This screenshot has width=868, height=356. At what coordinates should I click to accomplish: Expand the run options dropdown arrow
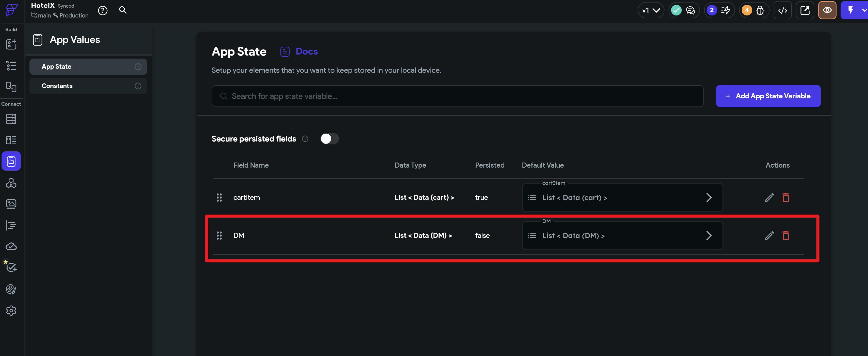[x=864, y=10]
